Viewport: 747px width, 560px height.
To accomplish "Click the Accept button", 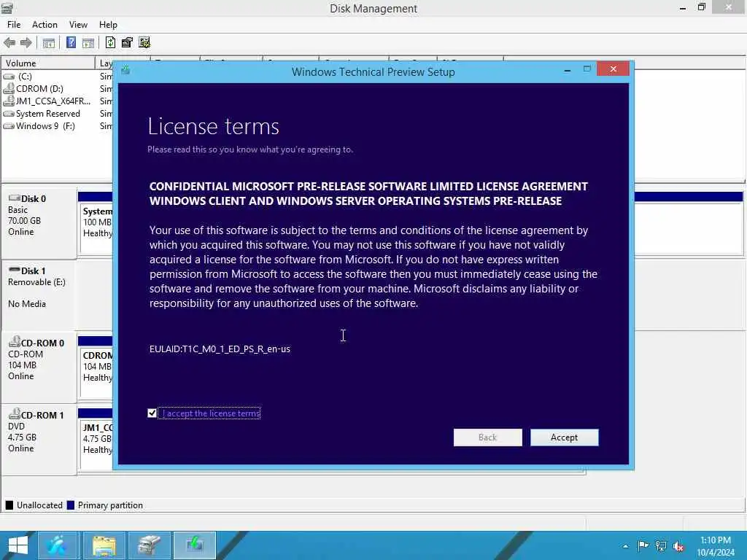I will [564, 437].
